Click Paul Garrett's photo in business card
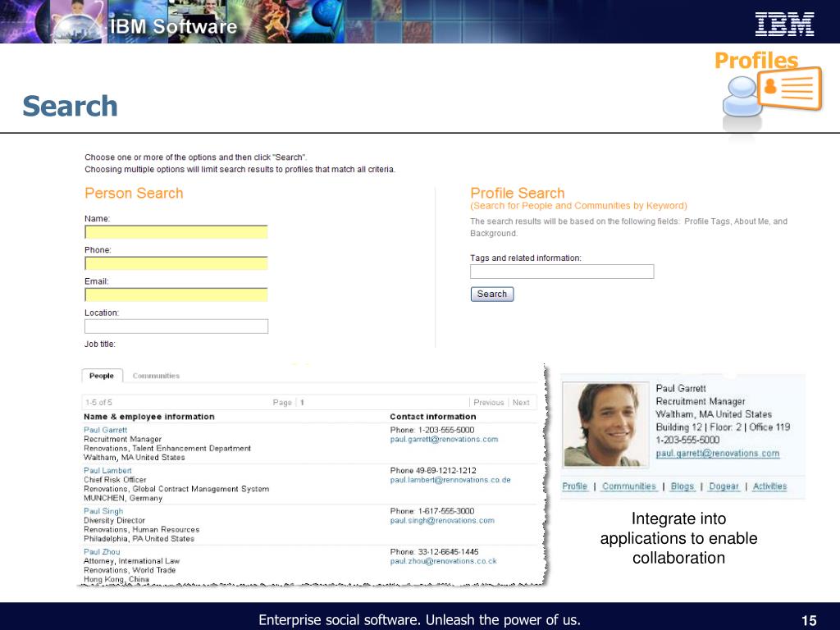Screen dimensions: 840x630 click(606, 424)
